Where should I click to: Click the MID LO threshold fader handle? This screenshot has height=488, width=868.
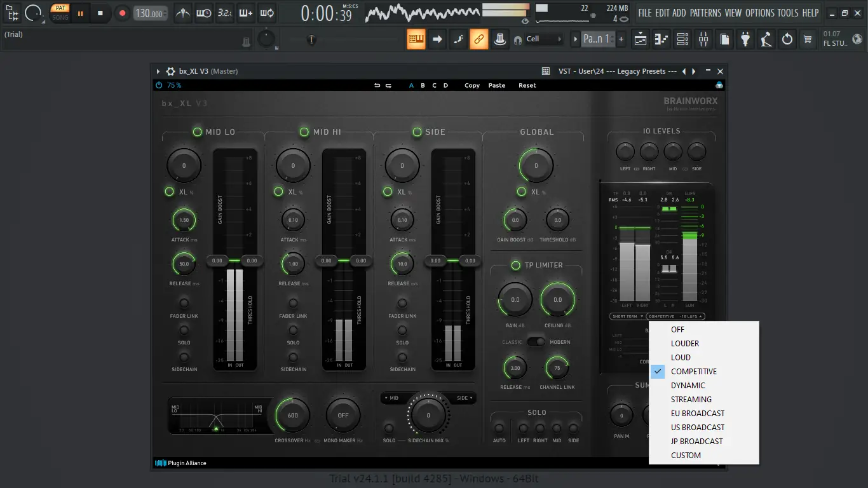(x=252, y=261)
